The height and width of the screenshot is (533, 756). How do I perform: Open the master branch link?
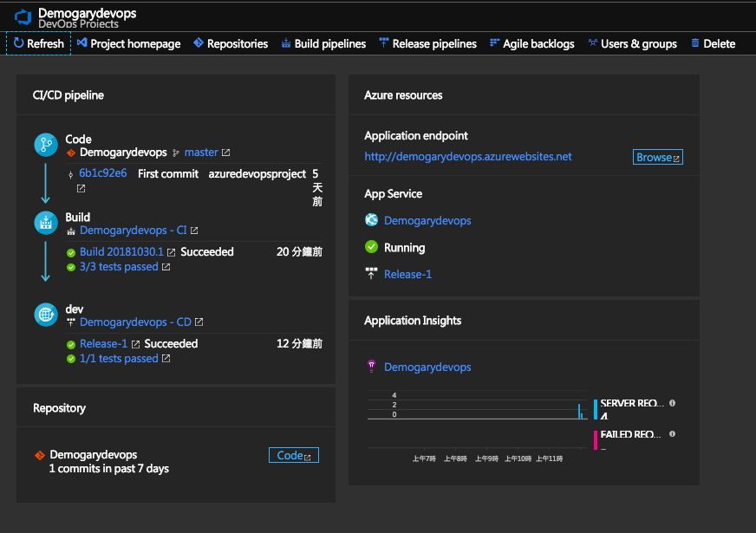[x=201, y=153]
